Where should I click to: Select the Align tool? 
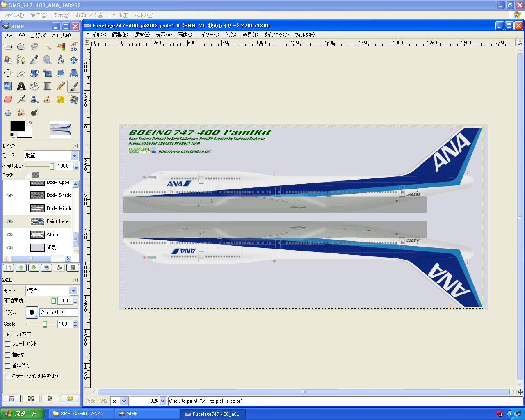tap(8, 73)
